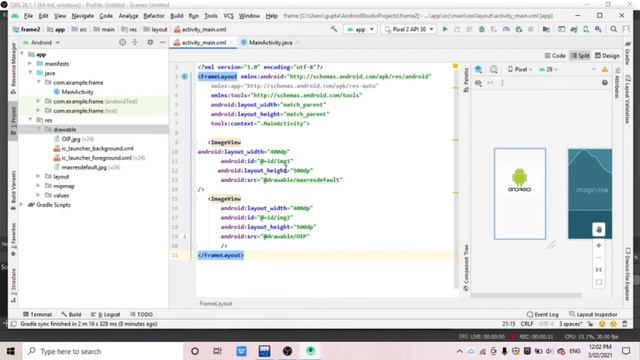Viewport: 640px width, 360px height.
Task: Toggle the Gradle tool window
Action: point(628,53)
